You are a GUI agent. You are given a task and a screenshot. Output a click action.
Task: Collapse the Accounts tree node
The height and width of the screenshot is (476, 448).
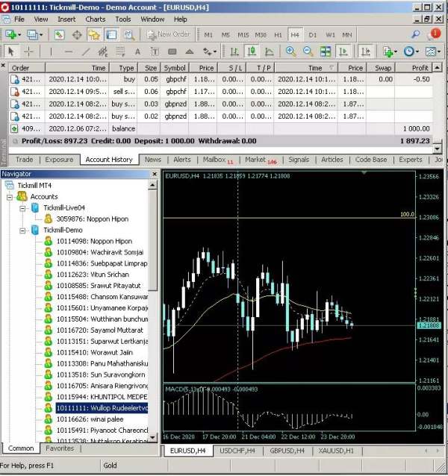[10, 197]
